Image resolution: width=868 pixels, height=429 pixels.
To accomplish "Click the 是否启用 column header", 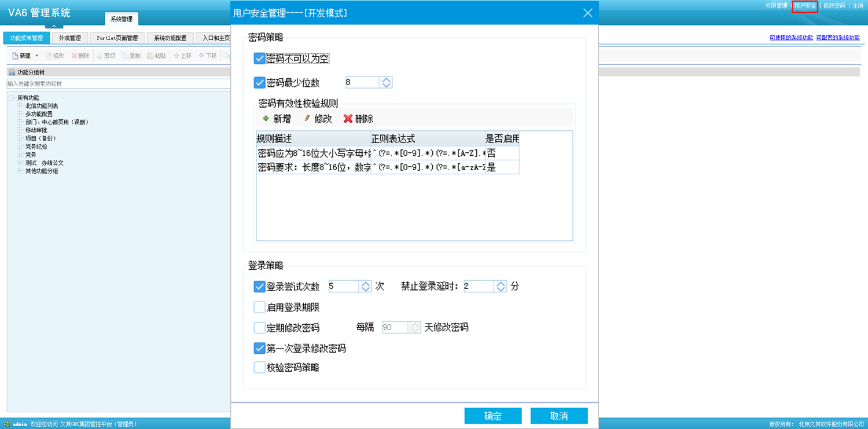I will tap(502, 139).
